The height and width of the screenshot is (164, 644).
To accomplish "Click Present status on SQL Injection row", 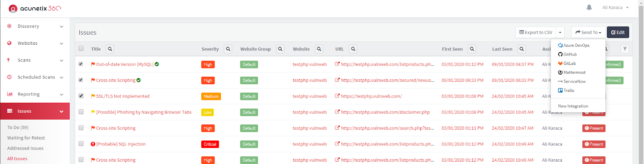I will point(594,144).
